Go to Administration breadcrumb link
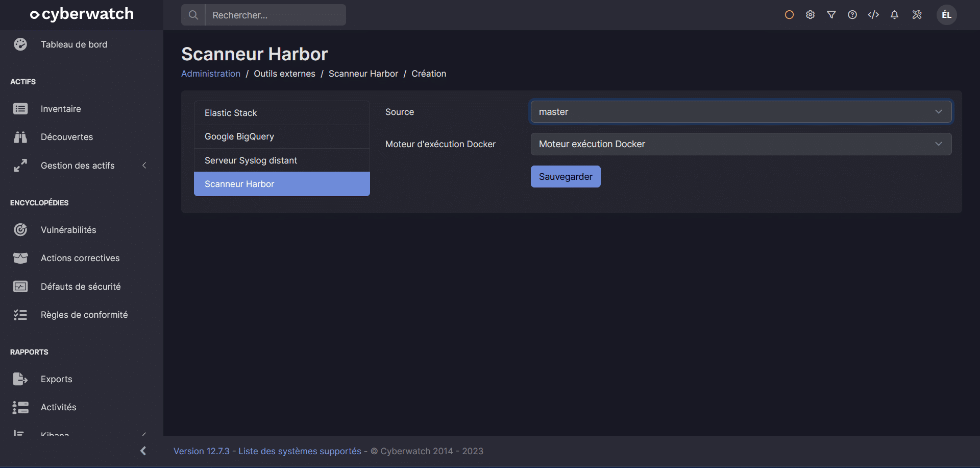The image size is (980, 468). 211,74
